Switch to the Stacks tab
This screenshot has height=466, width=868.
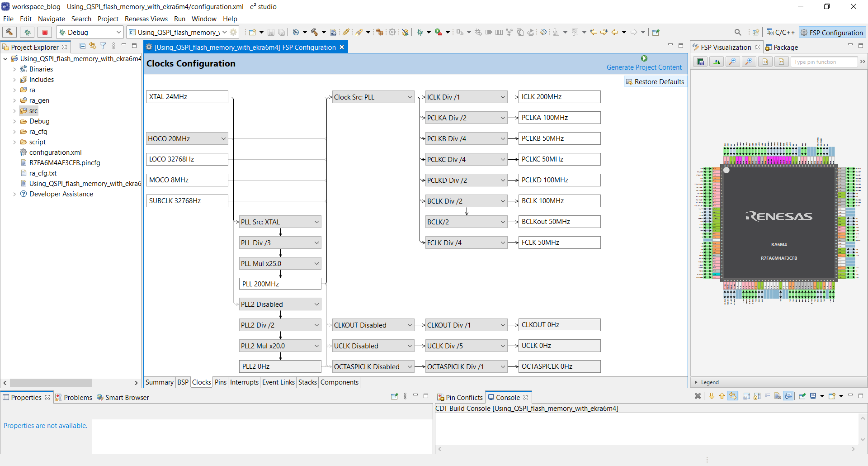tap(307, 382)
